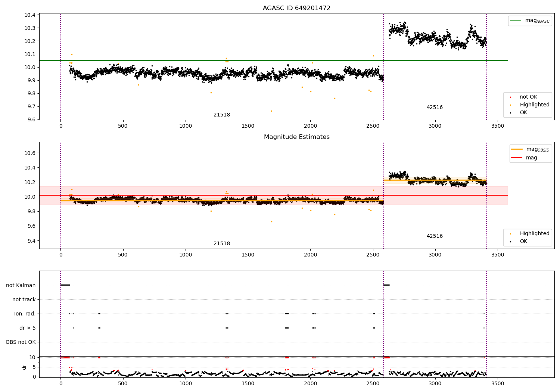Click the 9.4 y-tick of Magnitude Estimates plot
The image size is (560, 392).
(x=31, y=241)
